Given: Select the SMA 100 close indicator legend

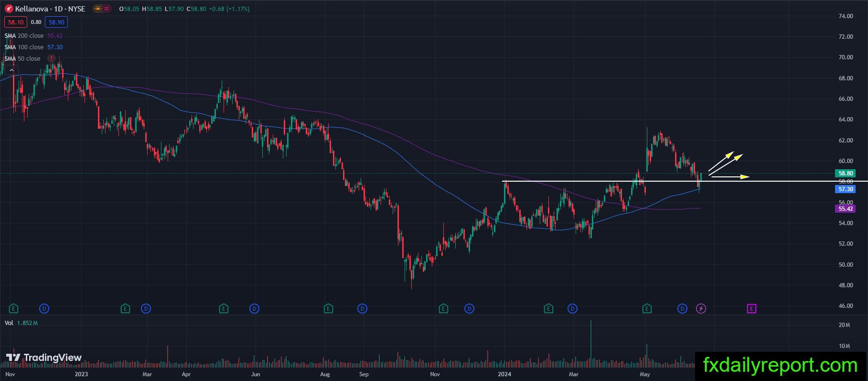Looking at the screenshot, I should (33, 47).
